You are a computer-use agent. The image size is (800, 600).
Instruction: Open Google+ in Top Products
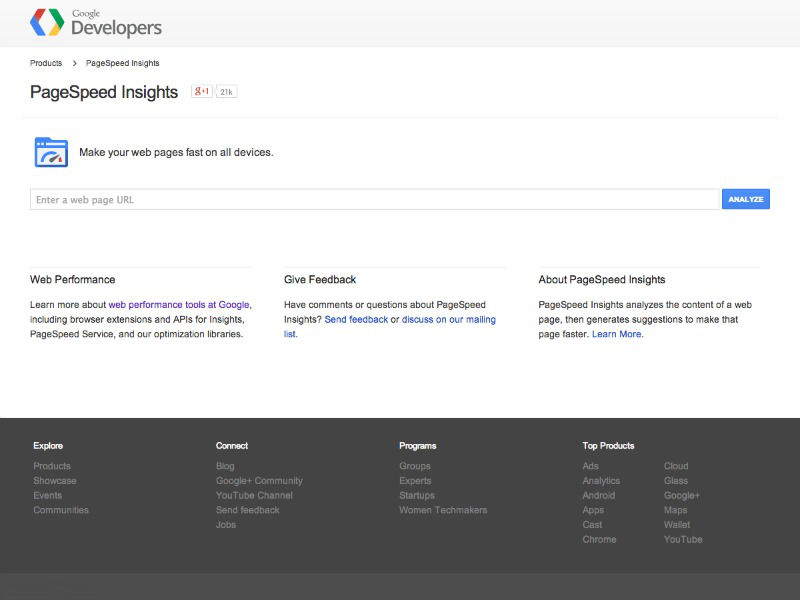click(682, 495)
